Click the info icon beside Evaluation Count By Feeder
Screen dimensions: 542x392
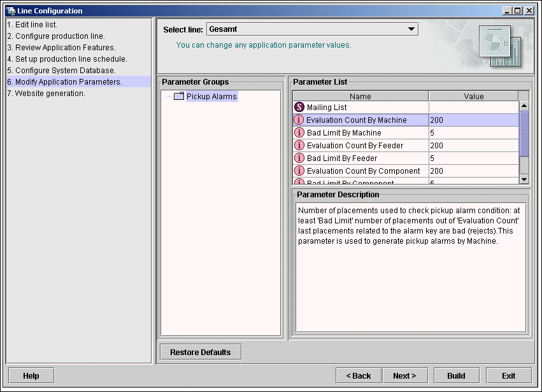[299, 146]
